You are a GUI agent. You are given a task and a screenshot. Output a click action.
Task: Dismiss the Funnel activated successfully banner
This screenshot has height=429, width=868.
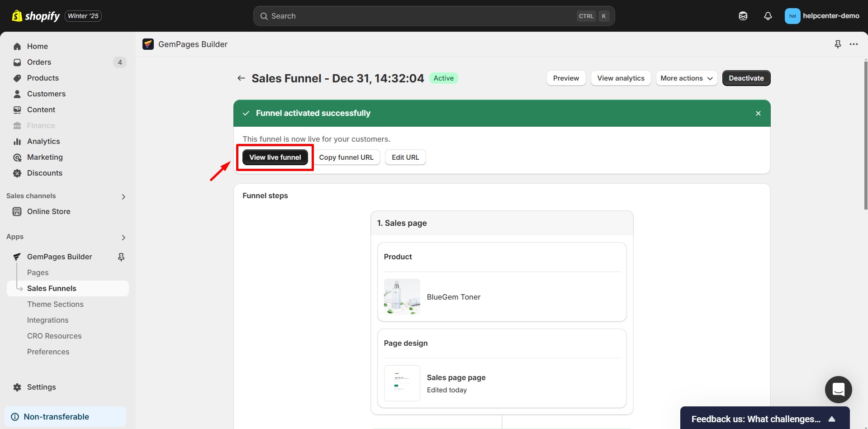pyautogui.click(x=758, y=113)
